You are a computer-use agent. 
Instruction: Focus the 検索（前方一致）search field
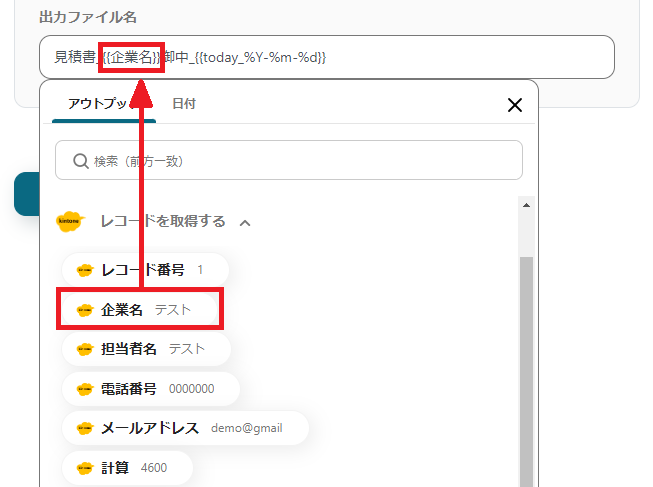(x=289, y=160)
